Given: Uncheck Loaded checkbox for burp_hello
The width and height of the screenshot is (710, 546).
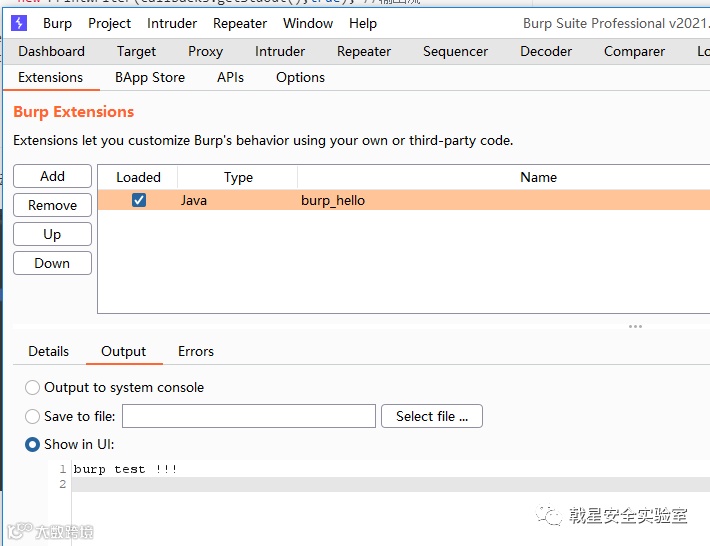Looking at the screenshot, I should [x=139, y=200].
